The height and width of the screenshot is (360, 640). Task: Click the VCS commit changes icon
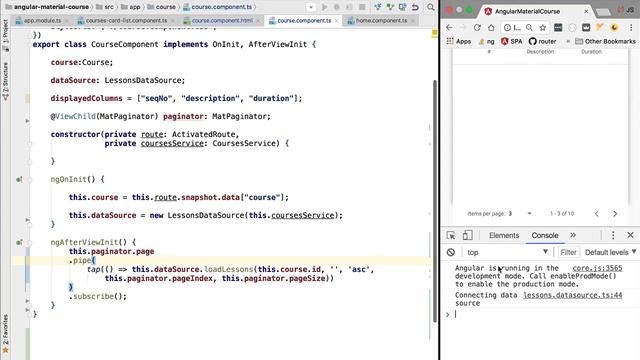pos(390,7)
